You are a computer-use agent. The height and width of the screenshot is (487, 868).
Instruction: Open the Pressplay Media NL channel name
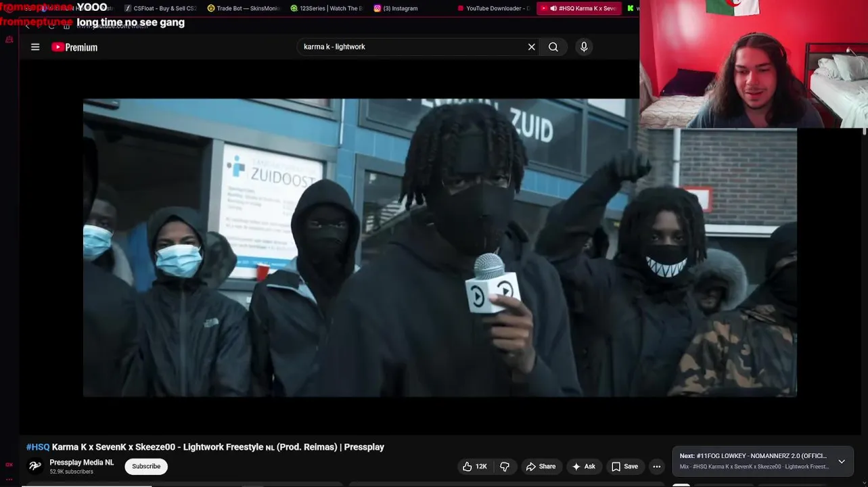coord(82,463)
